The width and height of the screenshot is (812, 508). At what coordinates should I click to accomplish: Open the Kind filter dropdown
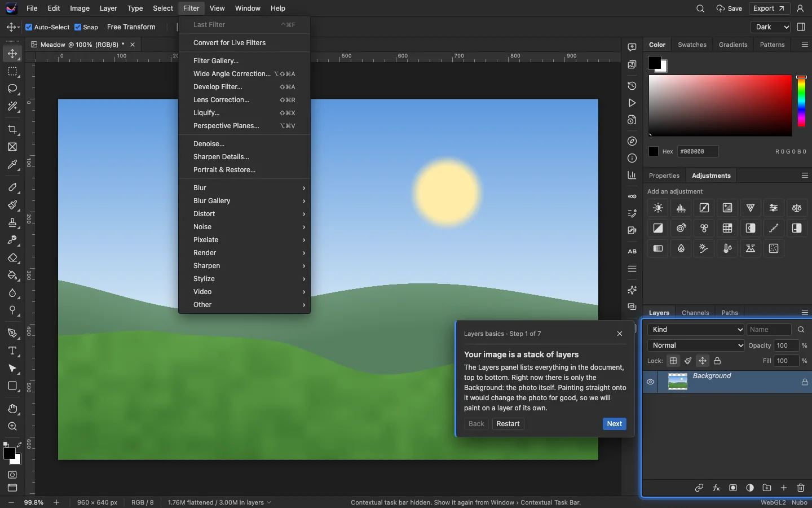tap(696, 330)
